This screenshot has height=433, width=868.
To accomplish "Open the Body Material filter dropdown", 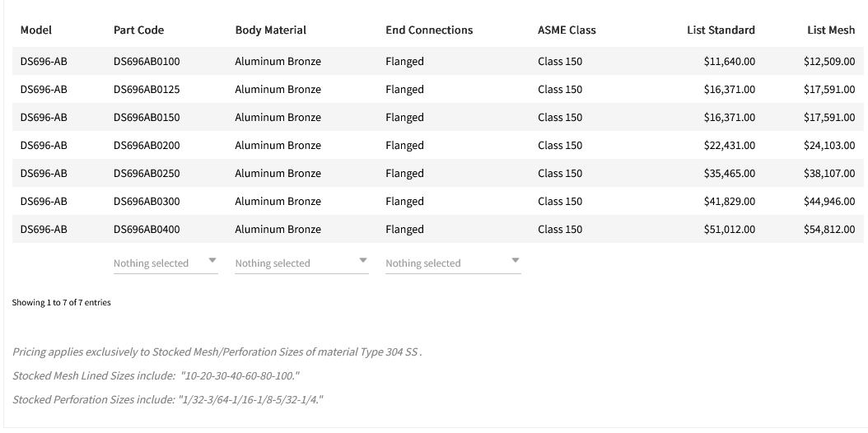I will [301, 263].
